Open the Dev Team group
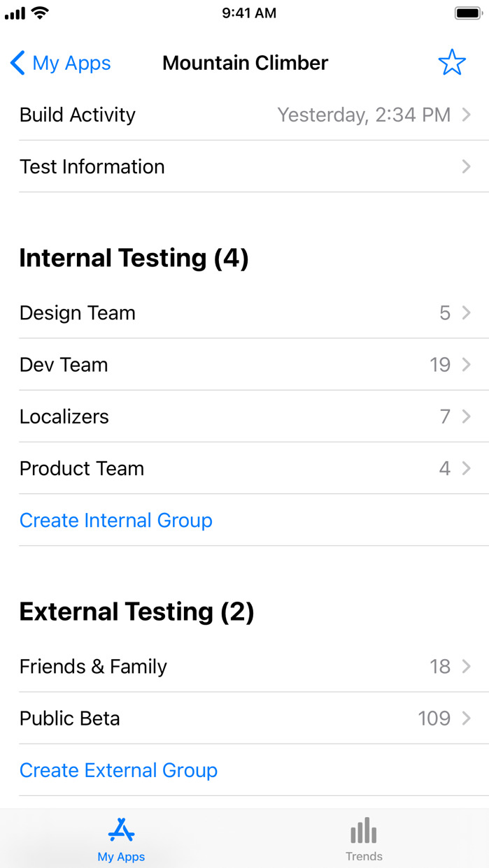Viewport: 489px width, 868px height. 64,365
